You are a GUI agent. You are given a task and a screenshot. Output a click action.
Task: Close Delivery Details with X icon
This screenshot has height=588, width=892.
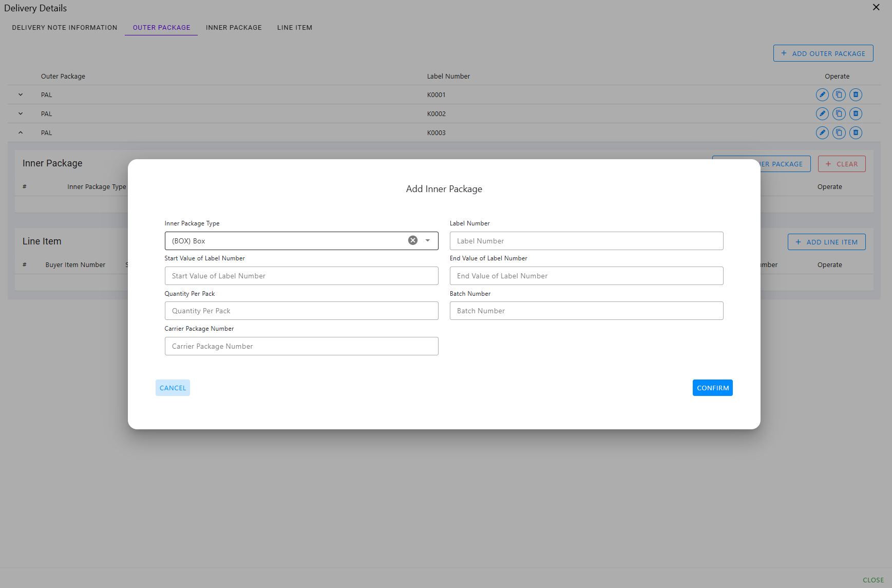(876, 7)
